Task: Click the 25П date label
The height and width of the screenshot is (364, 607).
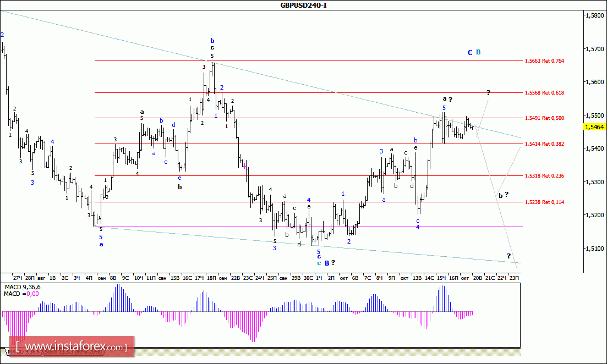Action: click(272, 278)
